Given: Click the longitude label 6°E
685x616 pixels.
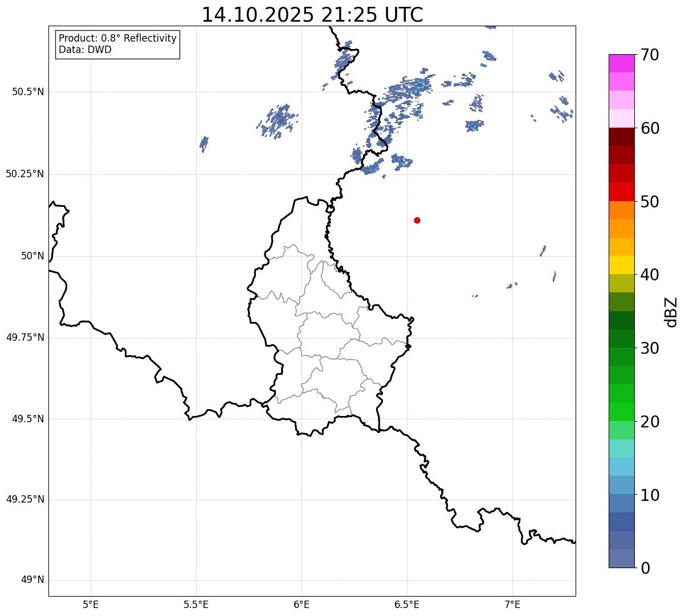Looking at the screenshot, I should (301, 604).
